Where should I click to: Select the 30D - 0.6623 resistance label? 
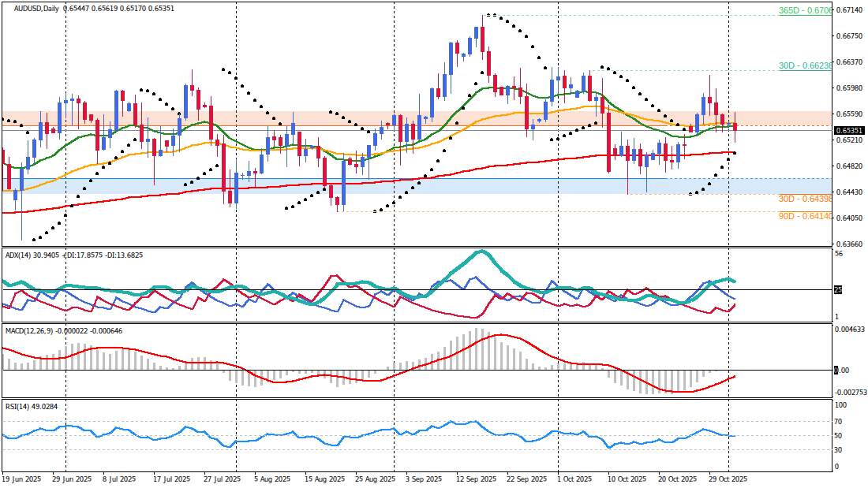(805, 65)
